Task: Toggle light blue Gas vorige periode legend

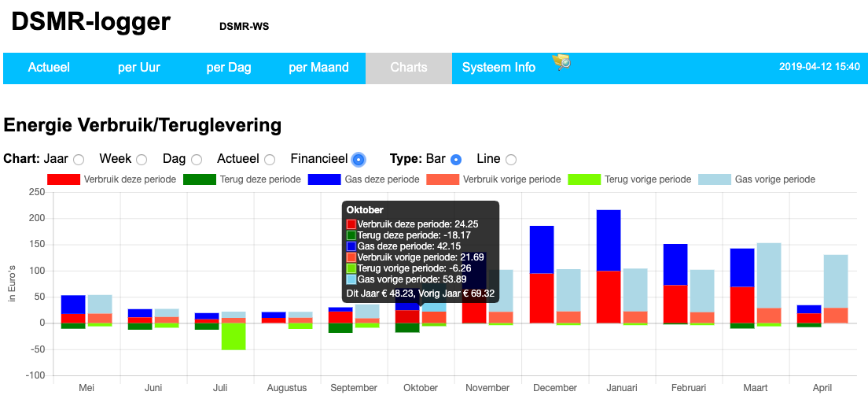Action: tap(714, 179)
